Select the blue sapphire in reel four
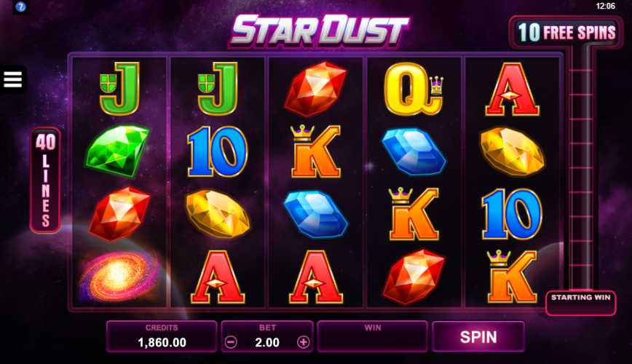The image size is (632, 364). [414, 151]
